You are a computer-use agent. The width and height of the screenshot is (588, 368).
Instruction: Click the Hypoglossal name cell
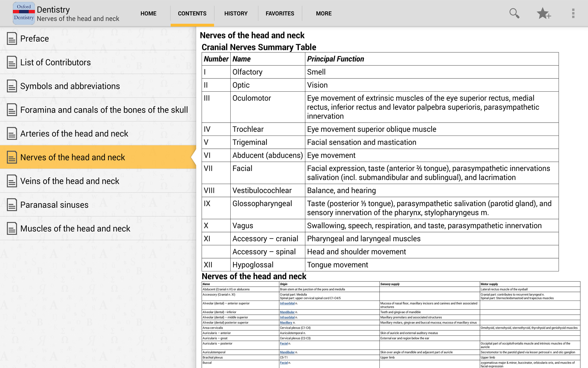(268, 265)
